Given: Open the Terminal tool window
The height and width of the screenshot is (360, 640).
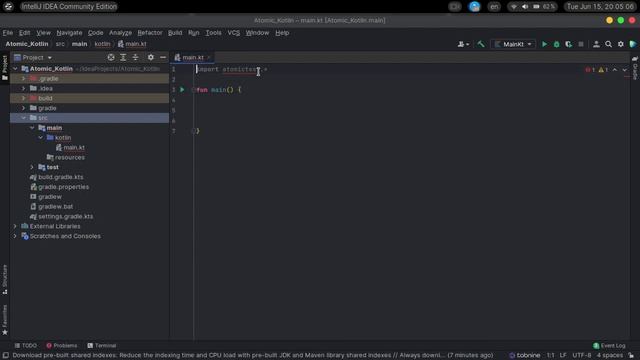Looking at the screenshot, I should click(x=102, y=346).
